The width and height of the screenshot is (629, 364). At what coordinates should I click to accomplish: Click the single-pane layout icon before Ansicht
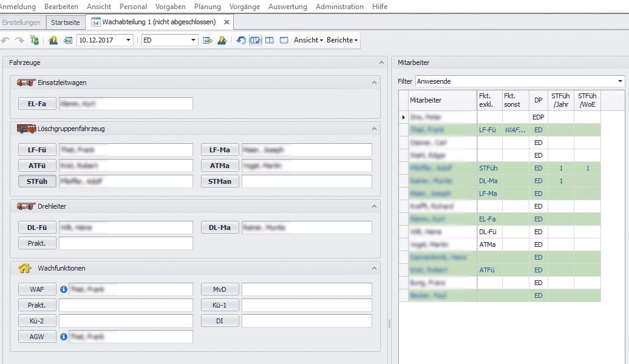284,40
